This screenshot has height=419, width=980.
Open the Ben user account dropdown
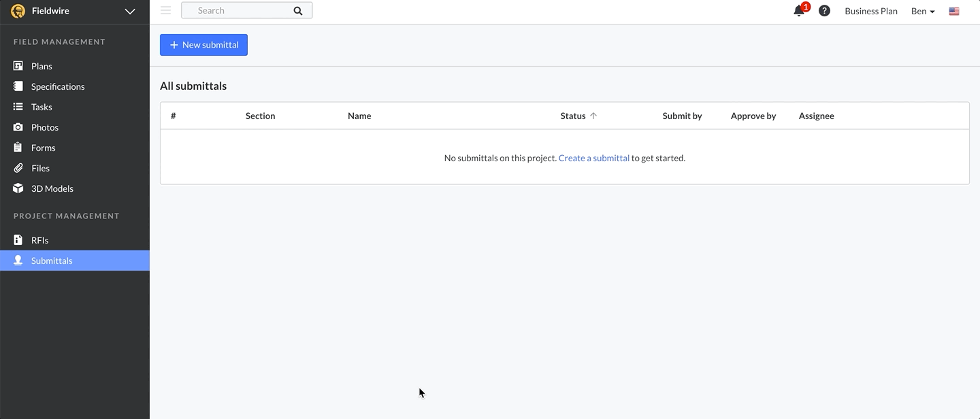pos(923,11)
